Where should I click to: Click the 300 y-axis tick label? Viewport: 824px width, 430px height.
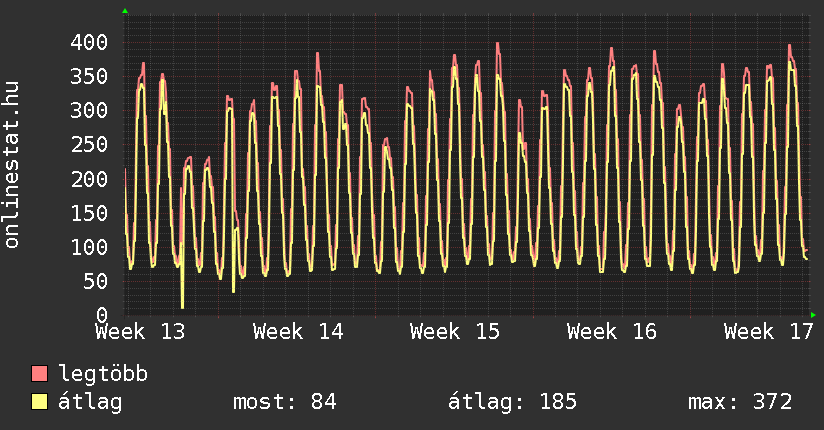[x=89, y=110]
